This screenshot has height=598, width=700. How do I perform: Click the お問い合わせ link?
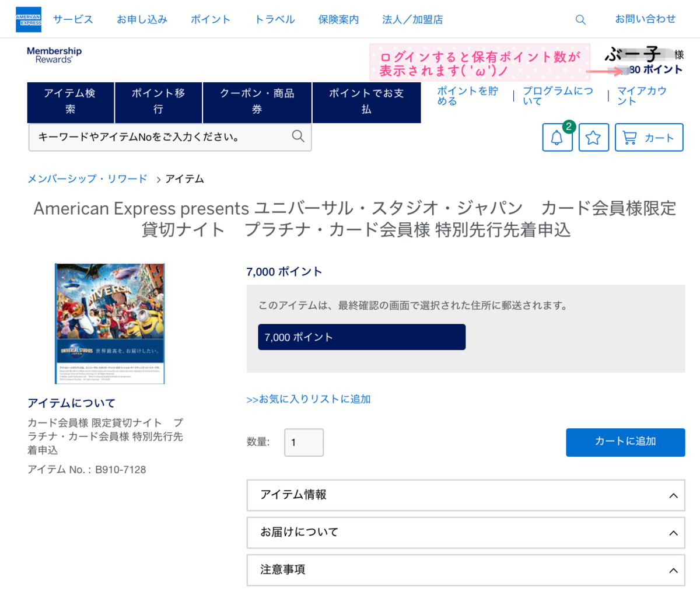pyautogui.click(x=645, y=19)
